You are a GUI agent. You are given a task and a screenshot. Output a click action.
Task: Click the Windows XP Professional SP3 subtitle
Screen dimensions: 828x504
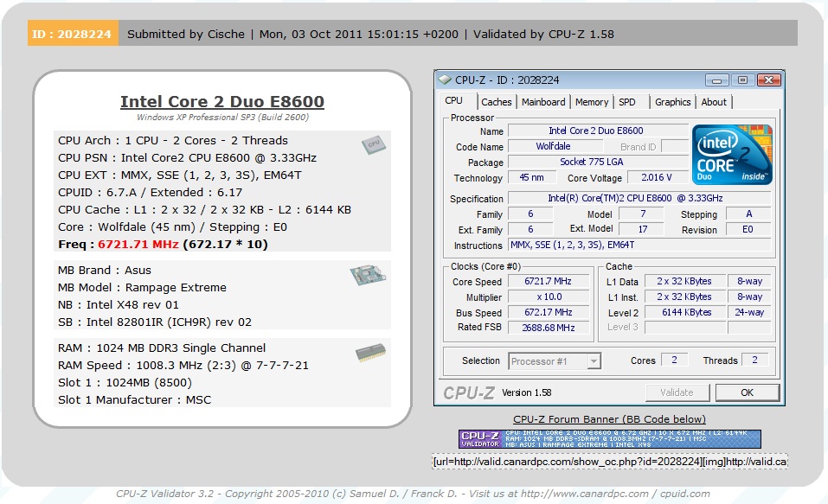point(222,118)
